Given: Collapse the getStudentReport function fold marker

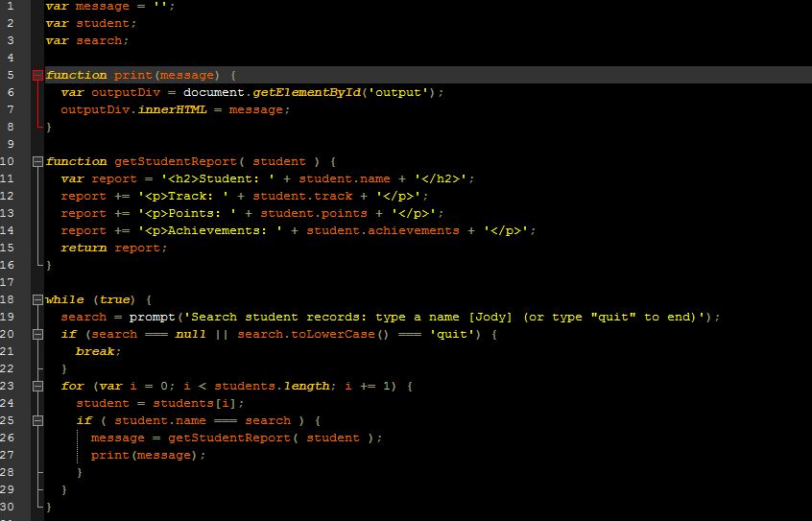Looking at the screenshot, I should pyautogui.click(x=38, y=161).
